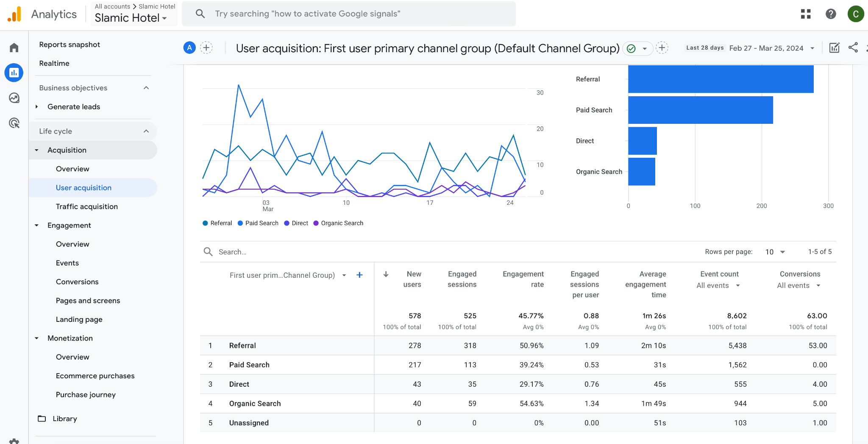This screenshot has height=444, width=868.
Task: Click the Share this report icon
Action: pyautogui.click(x=853, y=47)
